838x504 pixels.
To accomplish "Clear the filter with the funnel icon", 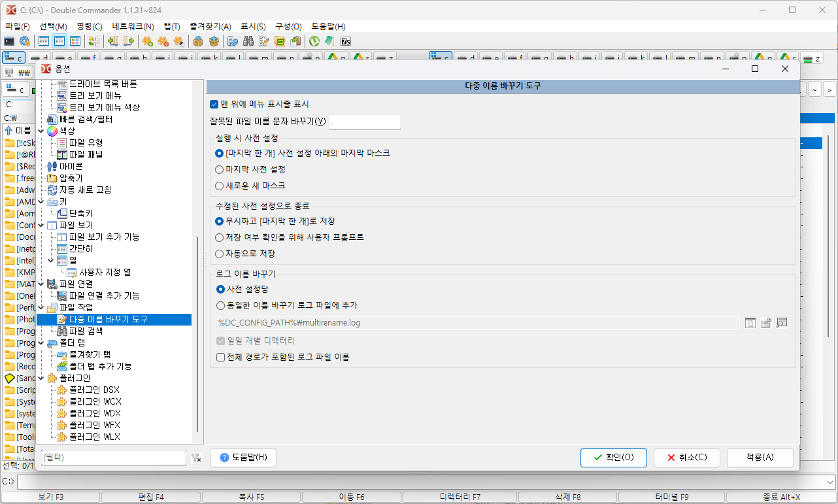I will tap(196, 458).
